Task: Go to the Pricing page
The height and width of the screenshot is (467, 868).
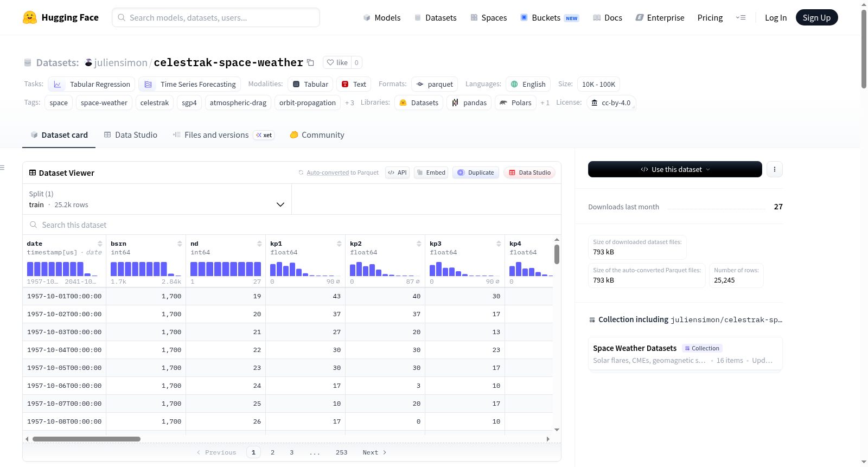Action: coord(710,17)
